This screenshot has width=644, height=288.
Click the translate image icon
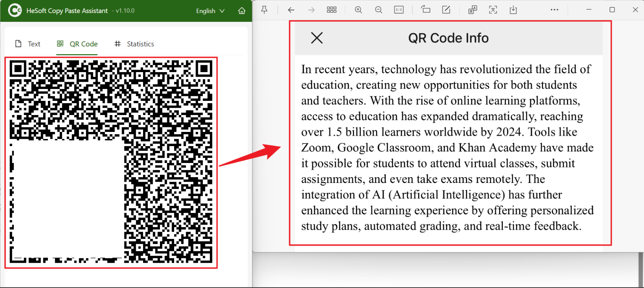pyautogui.click(x=473, y=10)
